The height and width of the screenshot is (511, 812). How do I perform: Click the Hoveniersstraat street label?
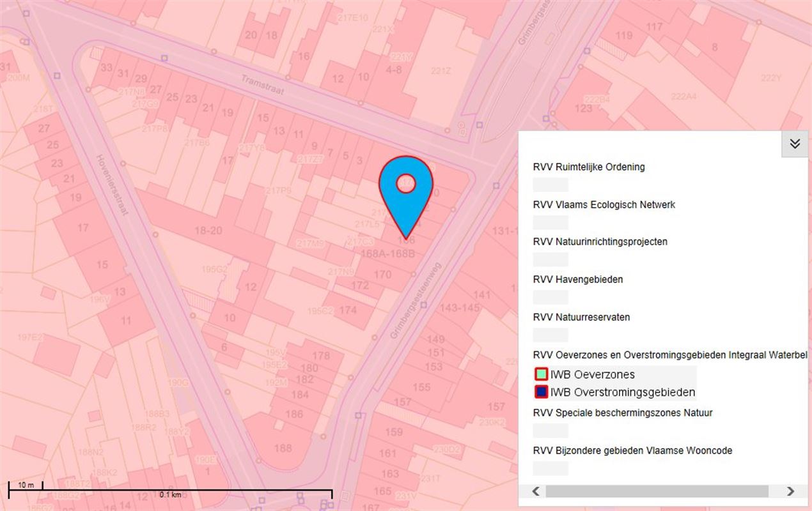tap(112, 185)
